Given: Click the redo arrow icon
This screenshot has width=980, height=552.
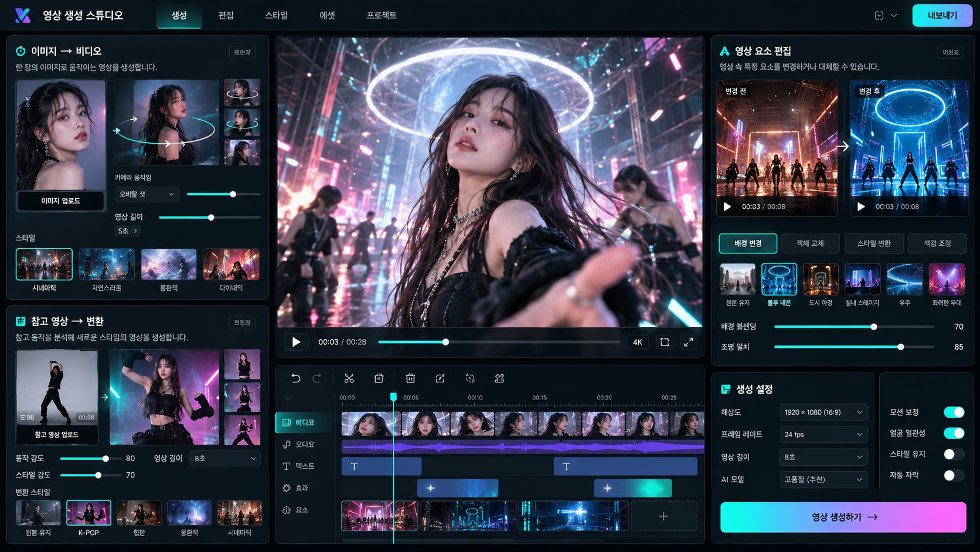Looking at the screenshot, I should pos(317,378).
